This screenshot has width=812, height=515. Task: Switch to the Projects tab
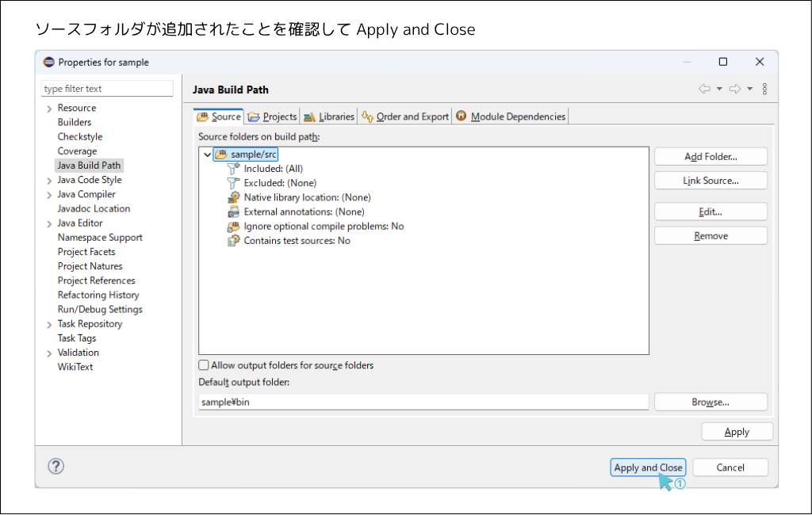(273, 116)
